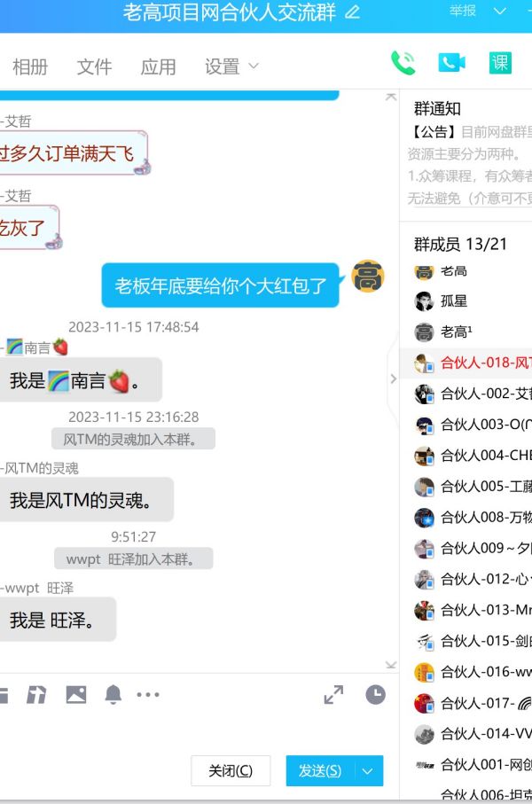Open the 应用 tab
Image resolution: width=532 pixels, height=804 pixels.
coord(159,66)
